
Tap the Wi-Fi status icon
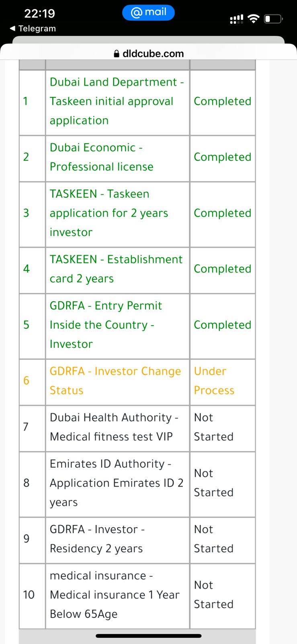point(253,19)
